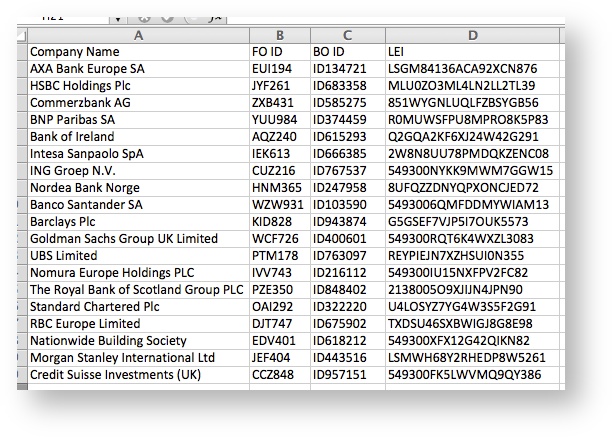
Task: Click LEI cell 'LSMWH68Y2RHEDP8W5261'
Action: tap(473, 358)
